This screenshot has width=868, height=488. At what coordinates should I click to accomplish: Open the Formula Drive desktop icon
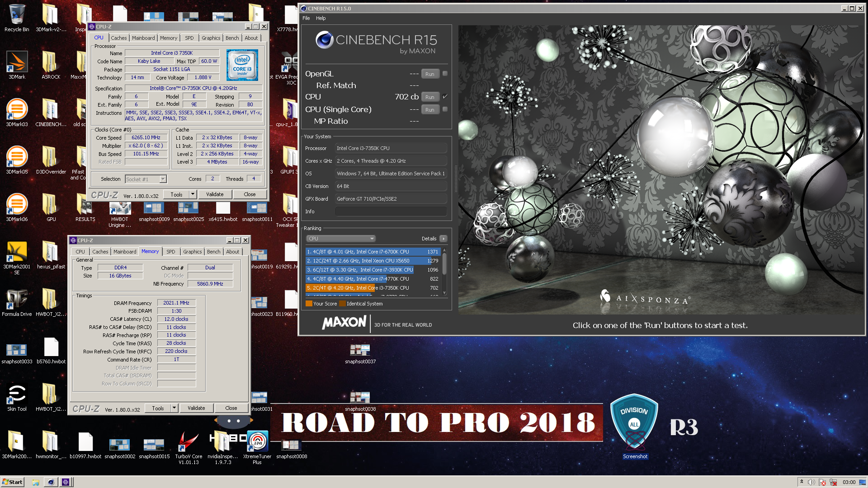pyautogui.click(x=17, y=303)
